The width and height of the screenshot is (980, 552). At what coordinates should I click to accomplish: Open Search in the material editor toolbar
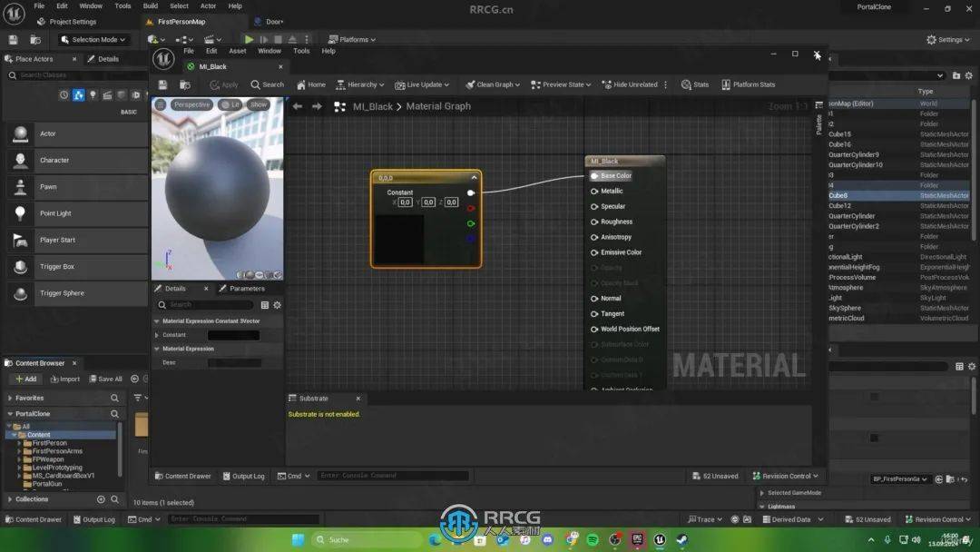click(269, 84)
